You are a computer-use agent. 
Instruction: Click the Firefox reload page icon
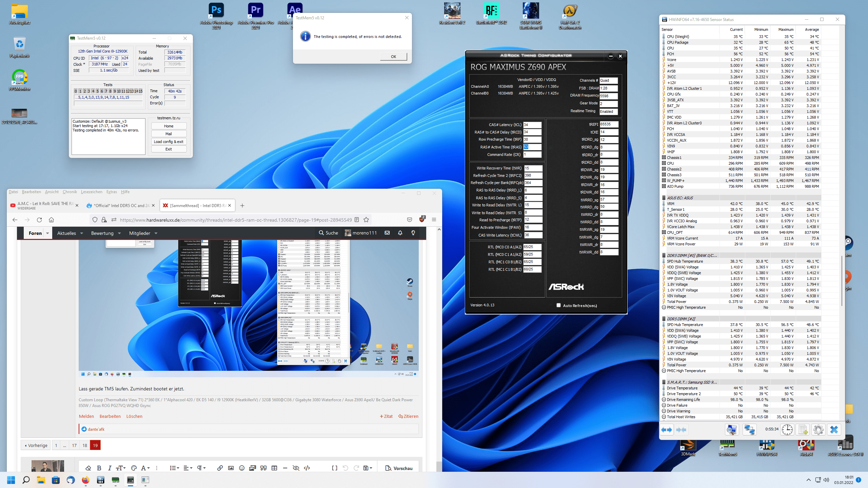point(39,220)
